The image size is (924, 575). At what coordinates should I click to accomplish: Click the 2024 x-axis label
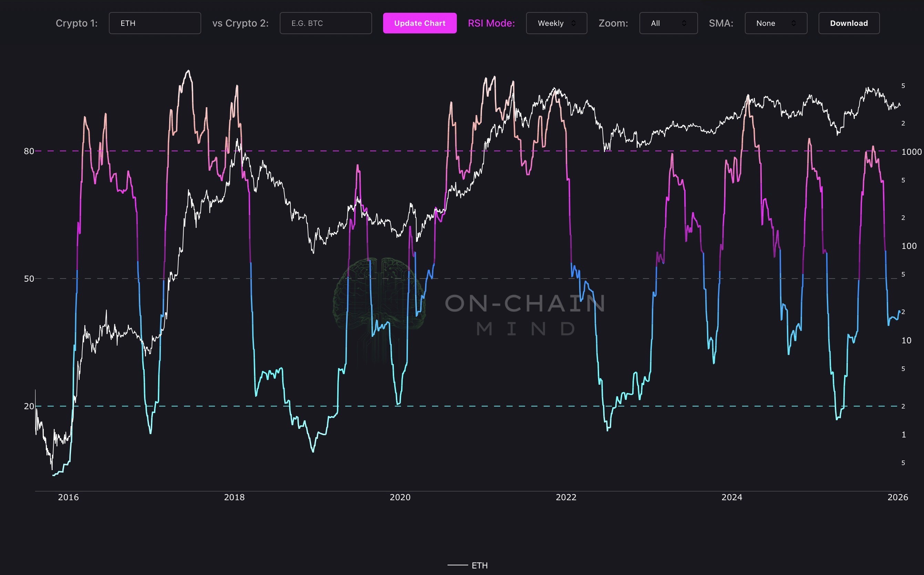[732, 497]
